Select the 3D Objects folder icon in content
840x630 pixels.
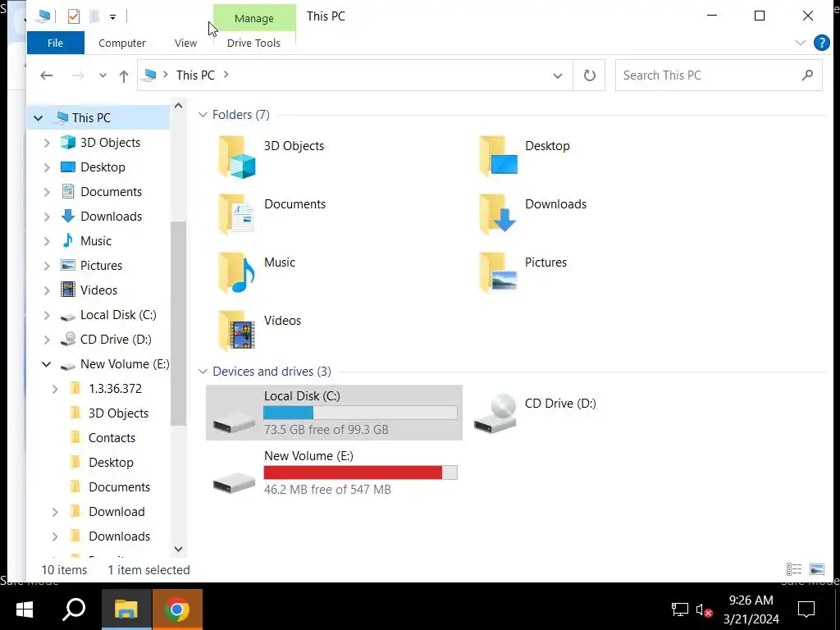(236, 157)
